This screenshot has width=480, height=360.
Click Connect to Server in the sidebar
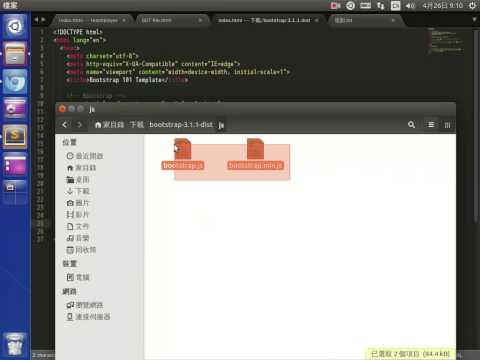tap(88, 317)
